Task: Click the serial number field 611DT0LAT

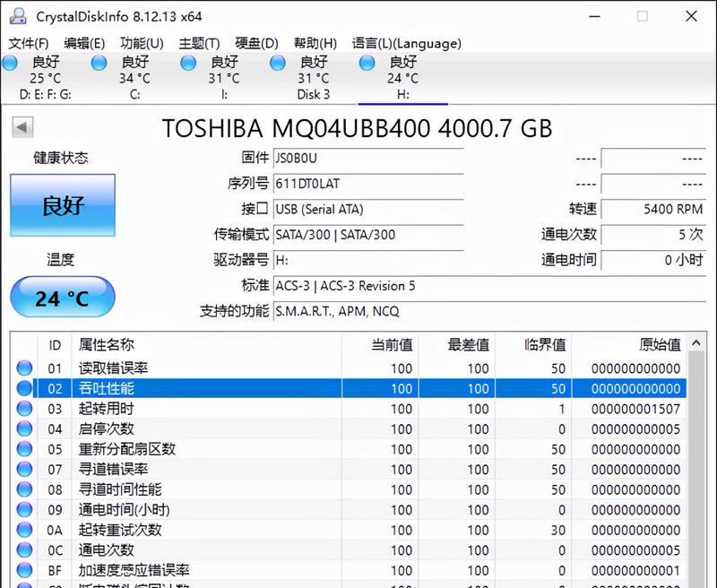Action: pyautogui.click(x=368, y=184)
